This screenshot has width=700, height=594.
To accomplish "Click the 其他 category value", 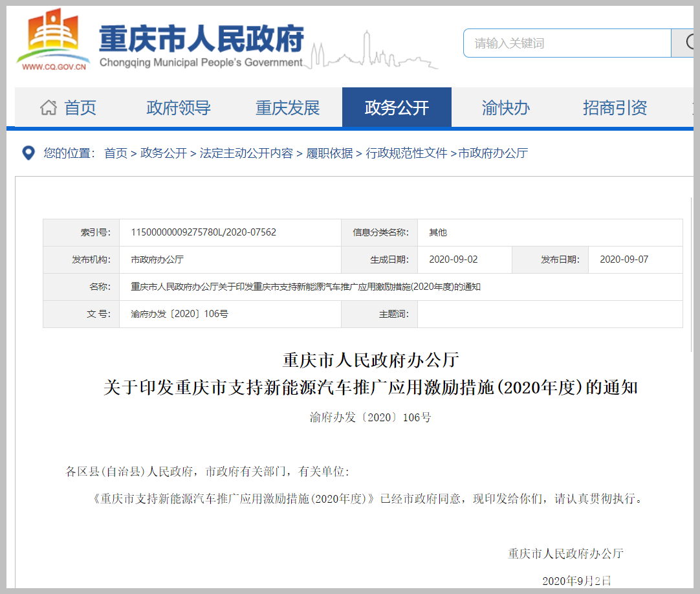I will pyautogui.click(x=438, y=232).
